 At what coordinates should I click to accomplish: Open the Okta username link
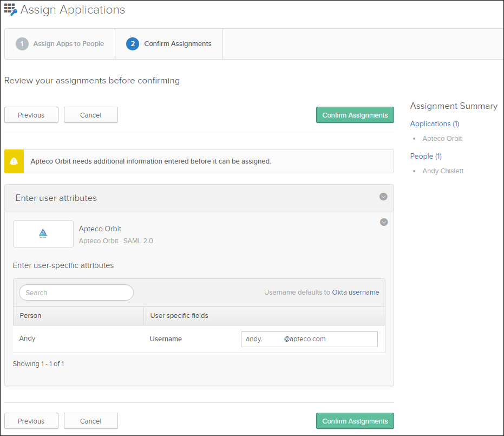coord(356,292)
